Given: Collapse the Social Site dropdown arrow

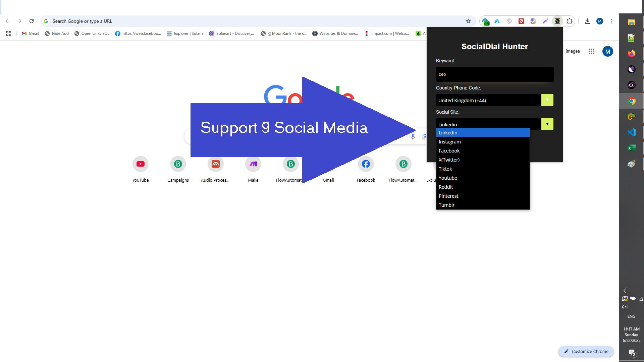Looking at the screenshot, I should point(547,124).
